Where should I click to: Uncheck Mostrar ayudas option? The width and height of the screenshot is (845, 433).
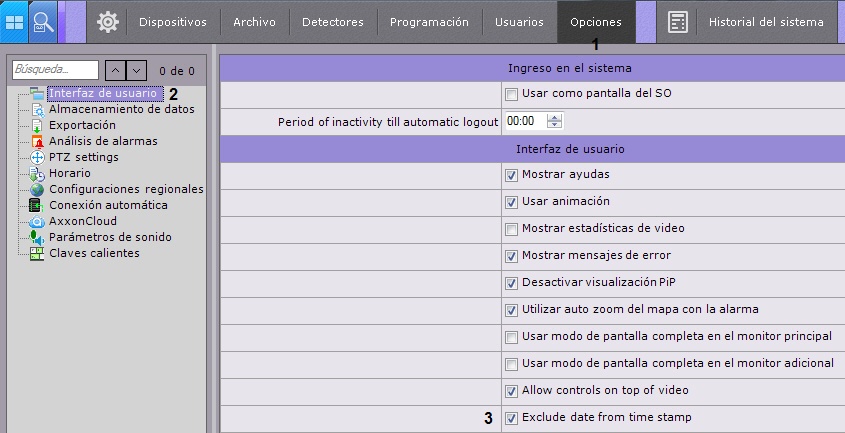point(512,175)
